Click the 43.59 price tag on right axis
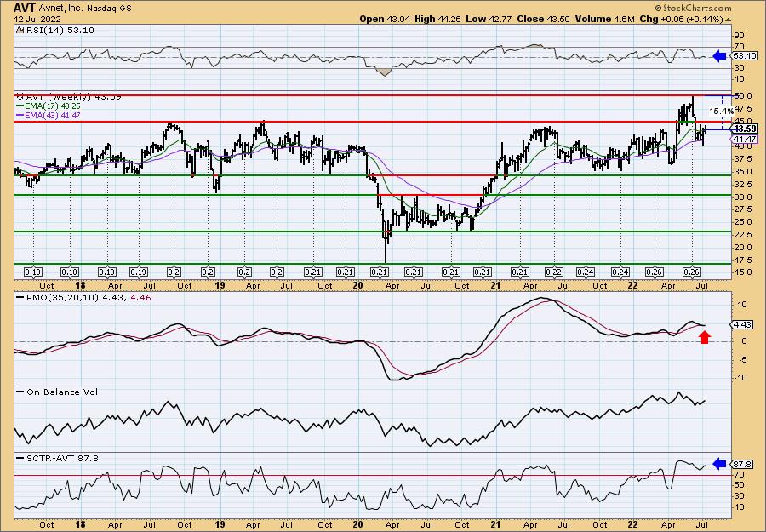Screen dimensions: 766x532 745,129
